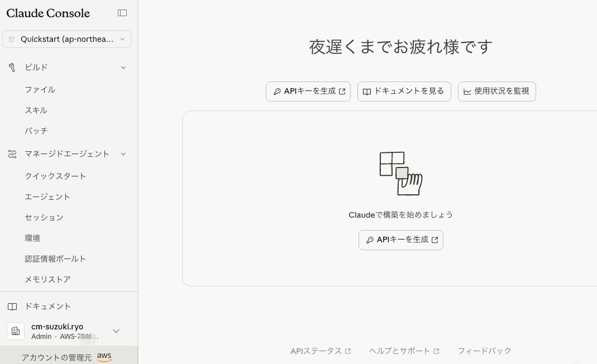The width and height of the screenshot is (597, 364).
Task: Open the スキル page
Action: coord(36,110)
